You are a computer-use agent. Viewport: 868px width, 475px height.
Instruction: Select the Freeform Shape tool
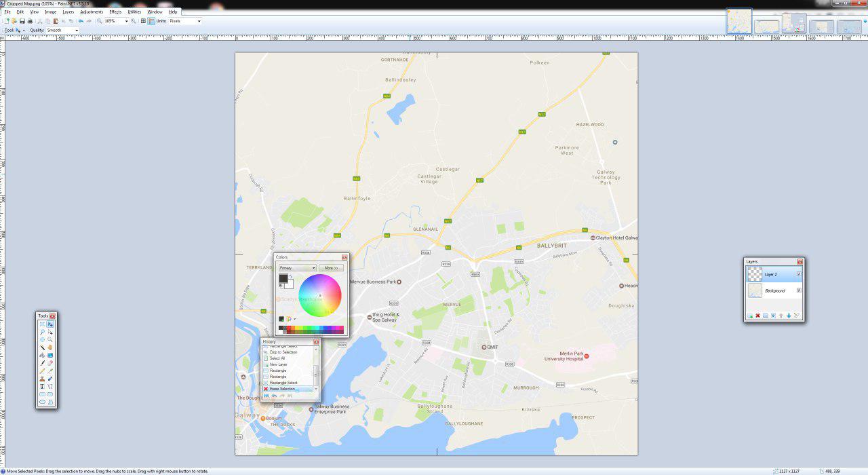pos(50,402)
